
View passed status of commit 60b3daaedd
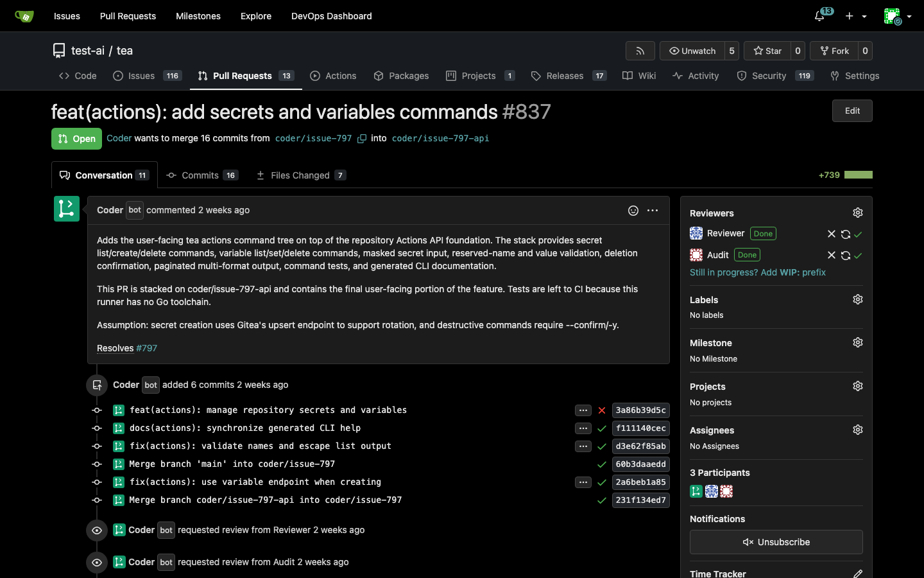pos(602,464)
